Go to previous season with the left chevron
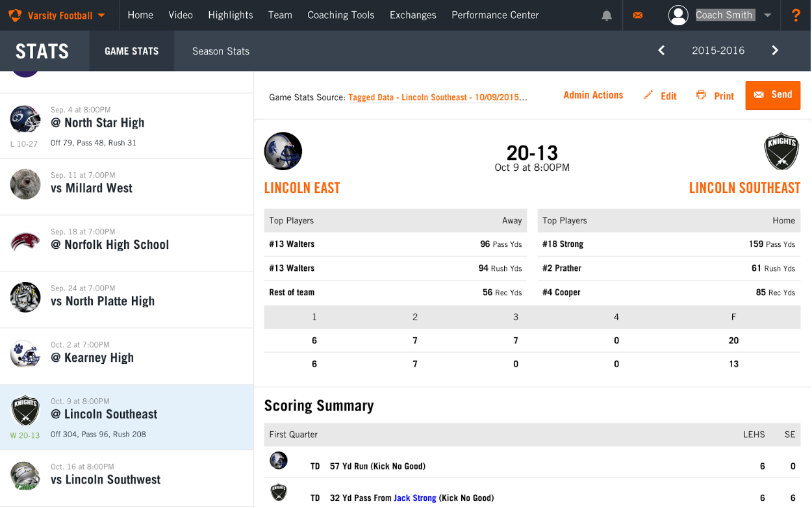The height and width of the screenshot is (508, 812). point(661,50)
